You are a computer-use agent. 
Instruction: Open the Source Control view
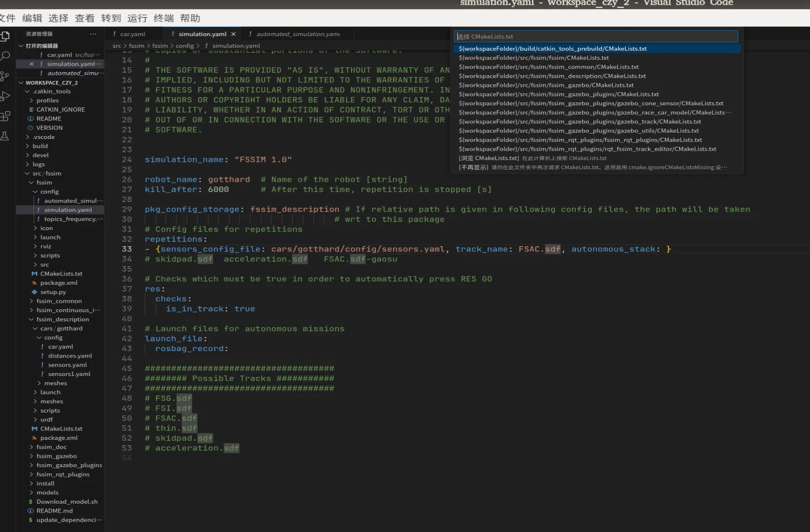[5, 76]
